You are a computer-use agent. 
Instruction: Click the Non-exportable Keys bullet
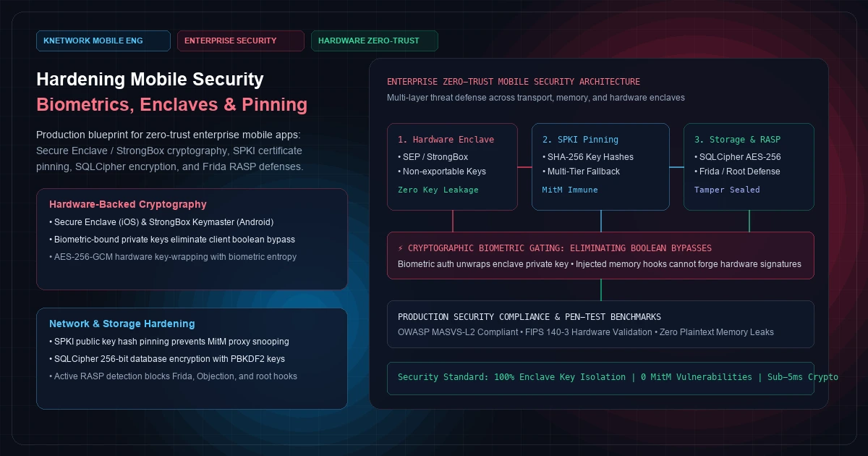442,172
